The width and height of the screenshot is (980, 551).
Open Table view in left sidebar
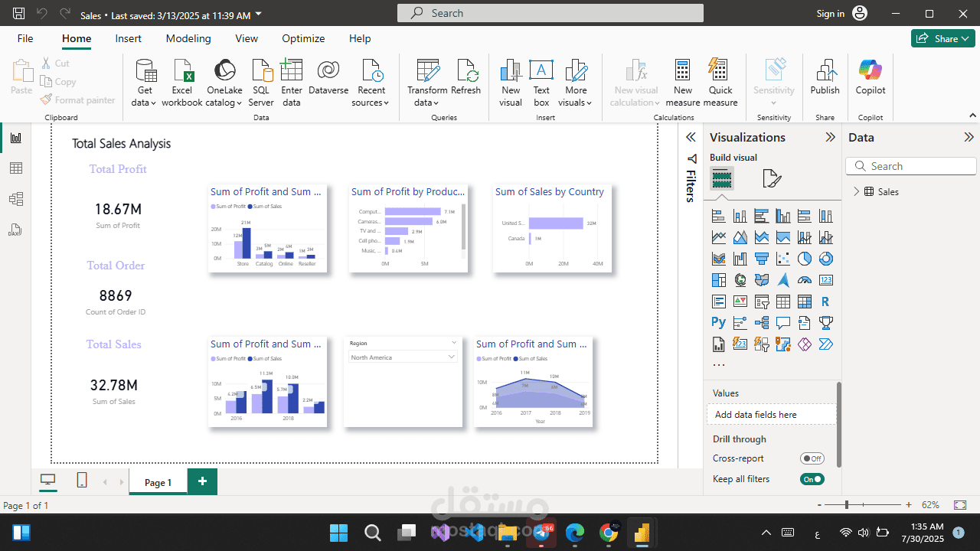(x=15, y=168)
